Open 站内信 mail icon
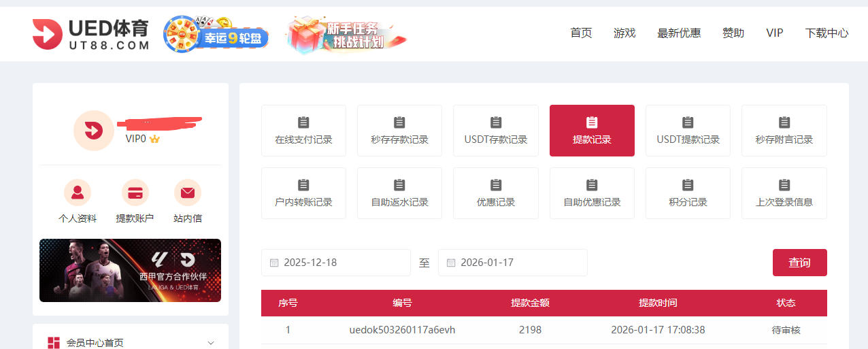The image size is (868, 349). pyautogui.click(x=188, y=193)
